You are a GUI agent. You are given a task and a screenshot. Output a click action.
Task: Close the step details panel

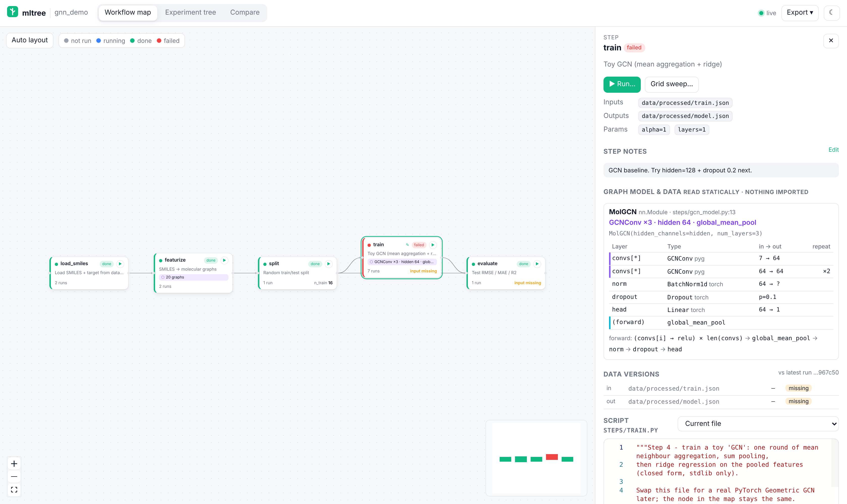pyautogui.click(x=831, y=41)
